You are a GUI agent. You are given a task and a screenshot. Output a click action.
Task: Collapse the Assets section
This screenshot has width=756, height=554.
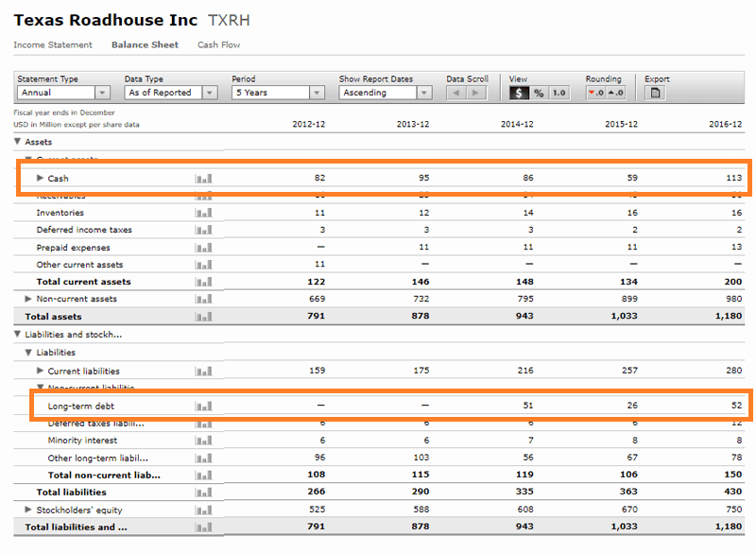(18, 142)
